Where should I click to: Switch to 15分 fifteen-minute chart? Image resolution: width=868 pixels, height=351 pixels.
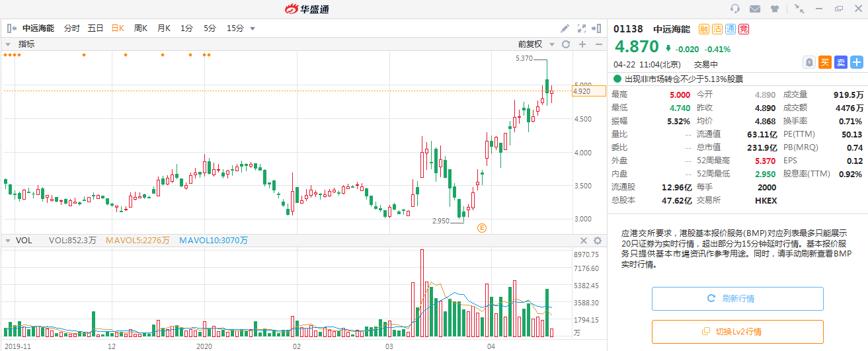(235, 28)
